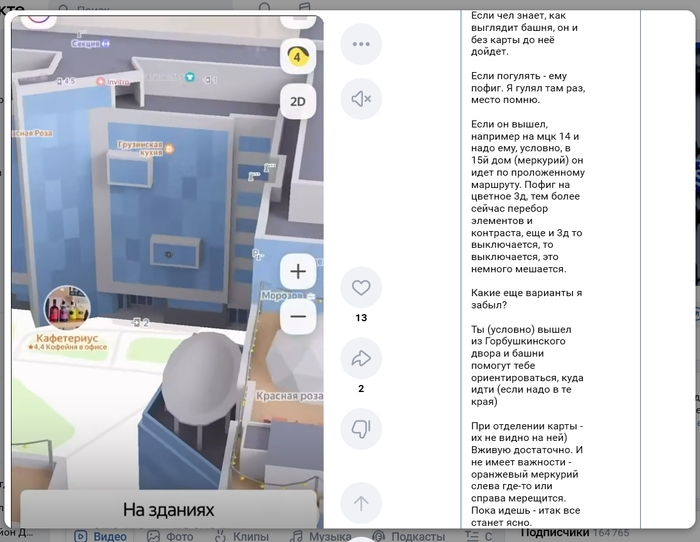
Task: Select the Кафетериус cafe name label
Action: [67, 338]
